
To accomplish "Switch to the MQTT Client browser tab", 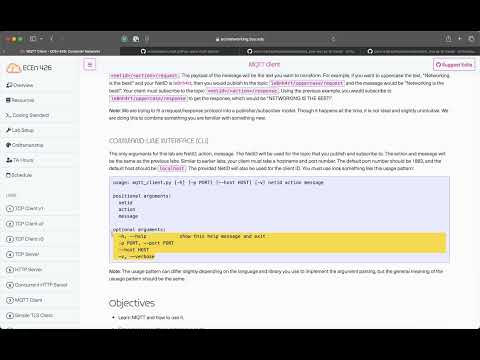I will (x=60, y=51).
